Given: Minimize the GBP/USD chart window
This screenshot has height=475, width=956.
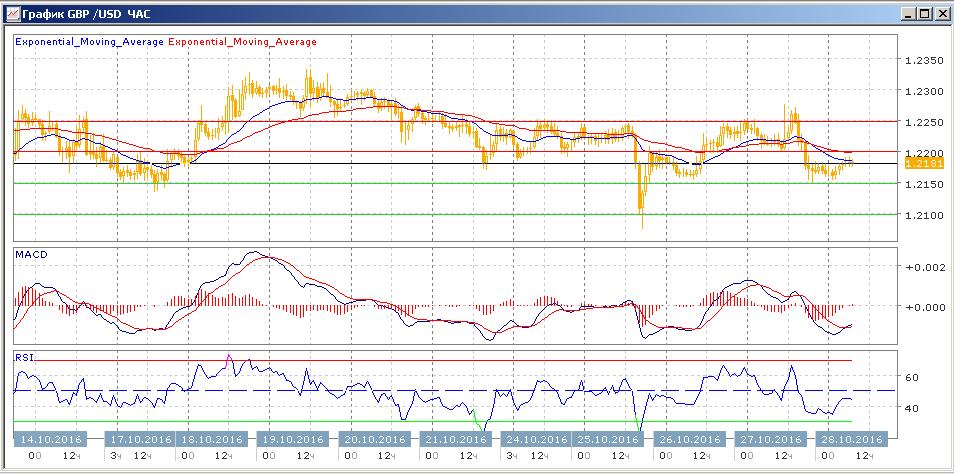Looking at the screenshot, I should (x=906, y=13).
